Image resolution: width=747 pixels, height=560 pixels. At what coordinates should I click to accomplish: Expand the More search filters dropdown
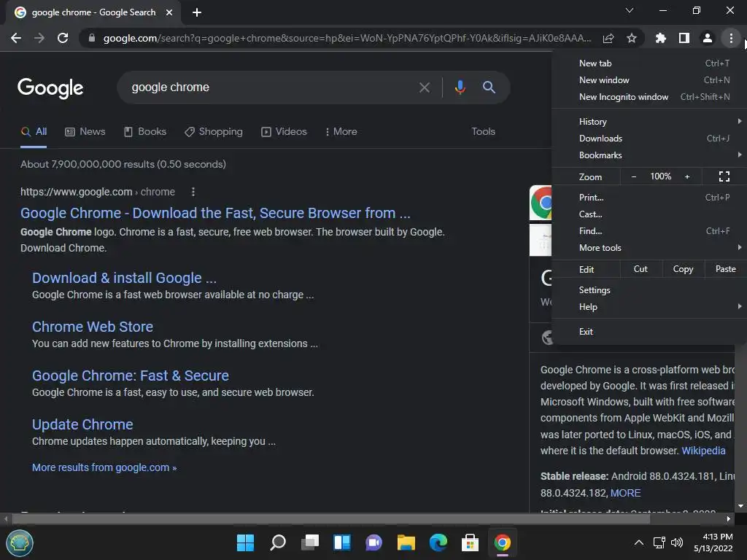tap(341, 131)
